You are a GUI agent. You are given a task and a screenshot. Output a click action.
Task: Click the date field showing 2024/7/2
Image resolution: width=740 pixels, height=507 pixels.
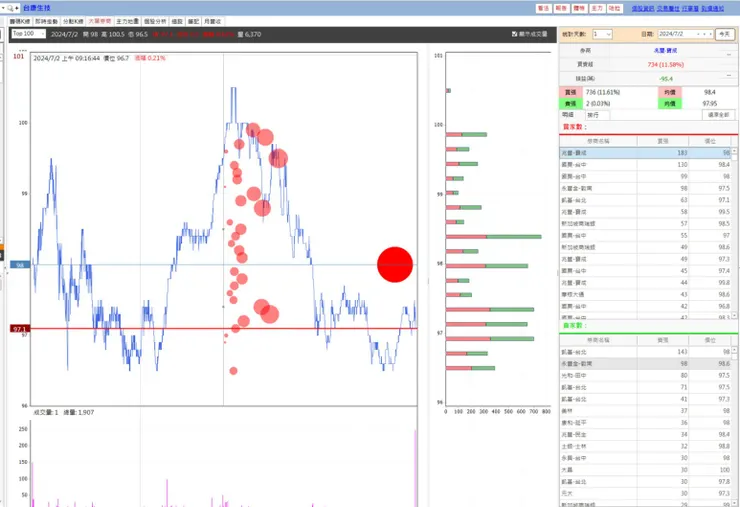pos(685,34)
